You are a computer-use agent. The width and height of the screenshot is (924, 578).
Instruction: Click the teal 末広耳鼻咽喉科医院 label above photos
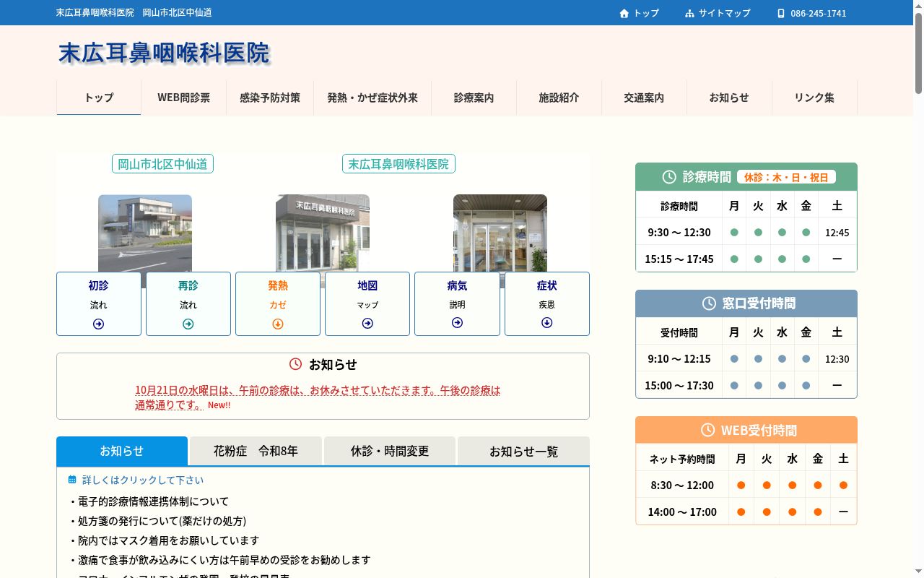click(398, 164)
